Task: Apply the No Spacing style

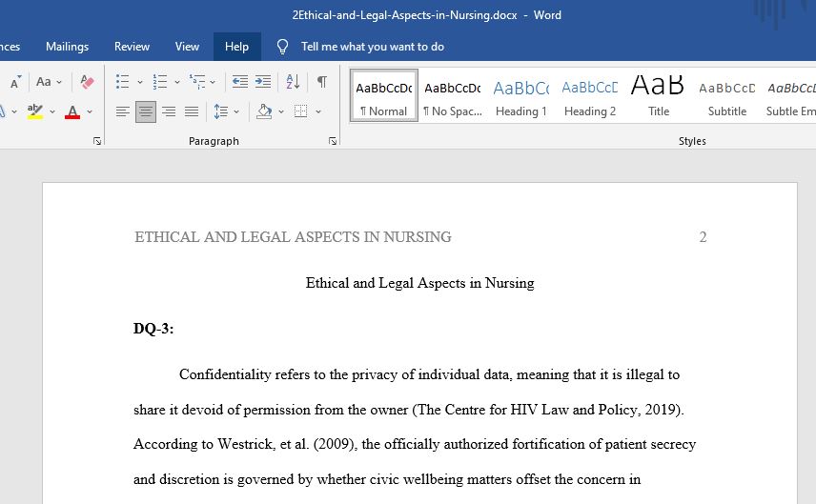Action: click(x=453, y=95)
